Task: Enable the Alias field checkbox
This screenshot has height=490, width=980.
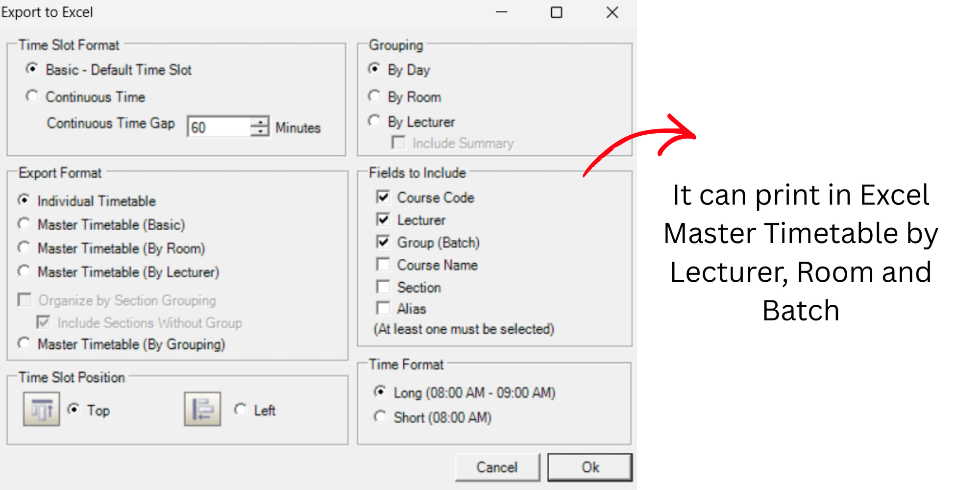Action: (383, 308)
